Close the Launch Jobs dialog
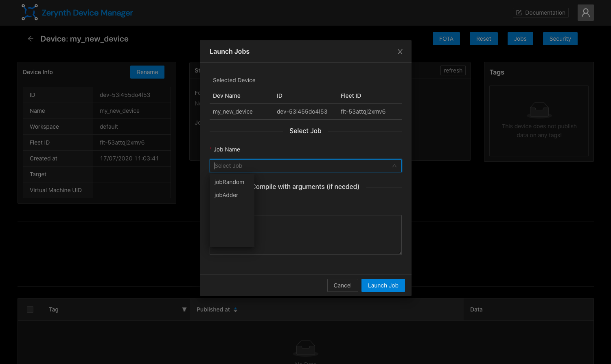611x364 pixels. click(400, 52)
